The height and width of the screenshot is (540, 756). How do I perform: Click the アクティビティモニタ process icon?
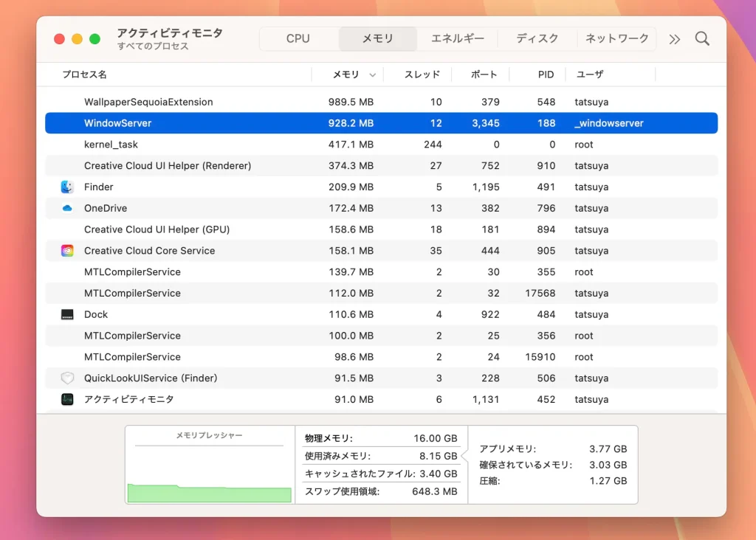[x=66, y=399]
